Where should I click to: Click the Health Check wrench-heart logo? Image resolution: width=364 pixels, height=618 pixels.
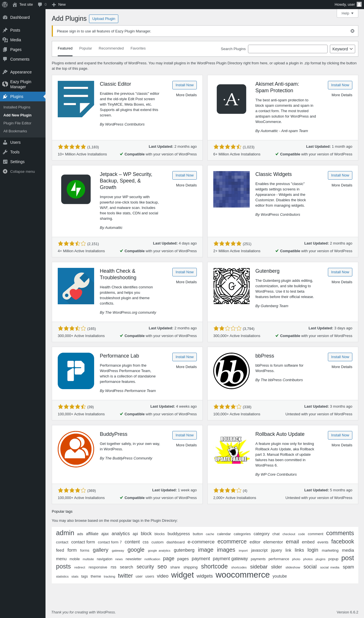(x=76, y=286)
